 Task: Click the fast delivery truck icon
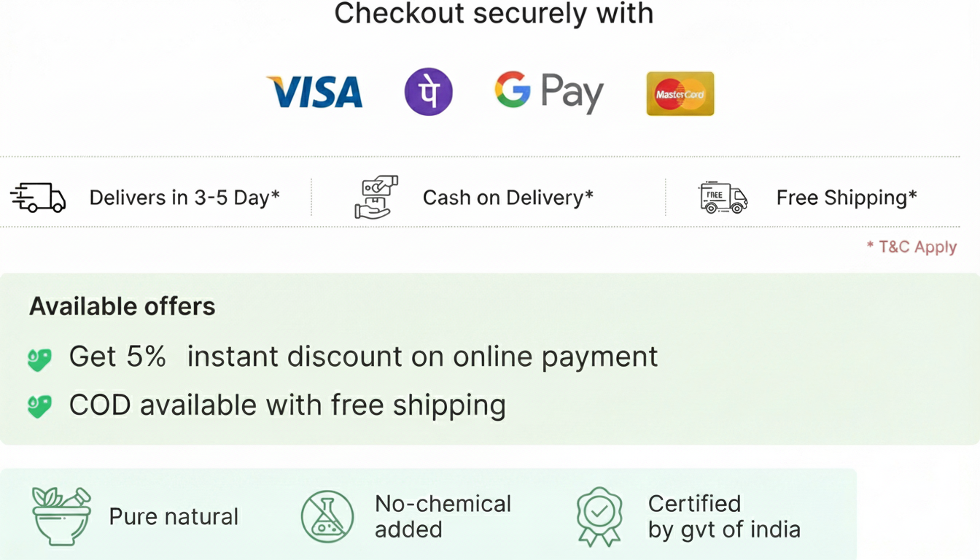coord(38,198)
